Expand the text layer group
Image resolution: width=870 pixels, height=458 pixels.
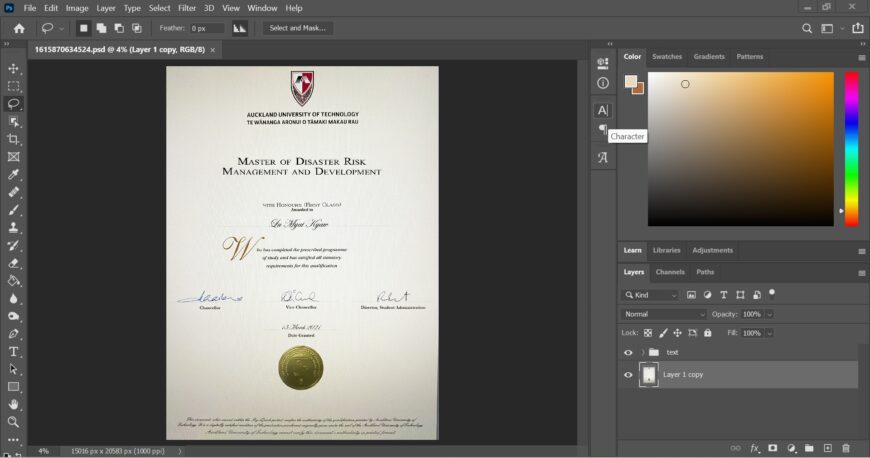643,353
